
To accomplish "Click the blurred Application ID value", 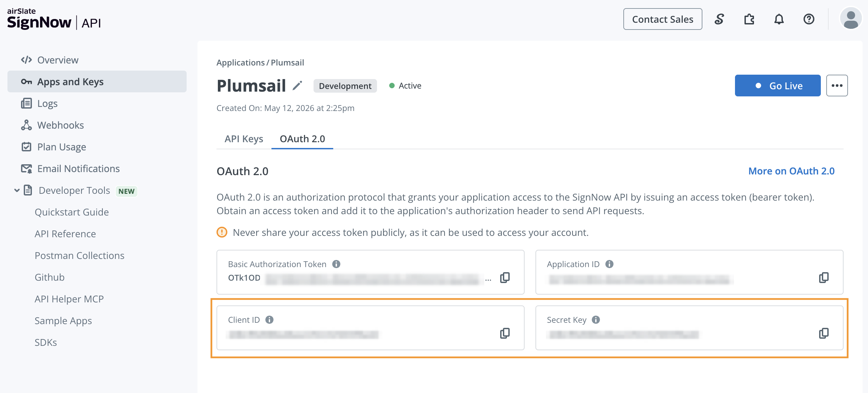I will tap(640, 279).
